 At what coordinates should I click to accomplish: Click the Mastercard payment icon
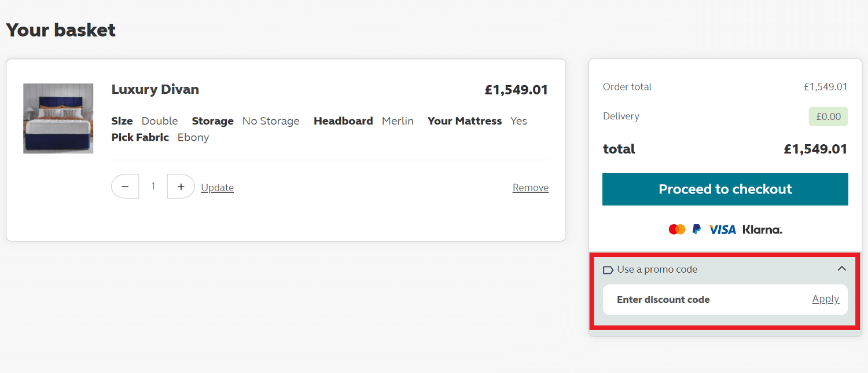[x=676, y=229]
